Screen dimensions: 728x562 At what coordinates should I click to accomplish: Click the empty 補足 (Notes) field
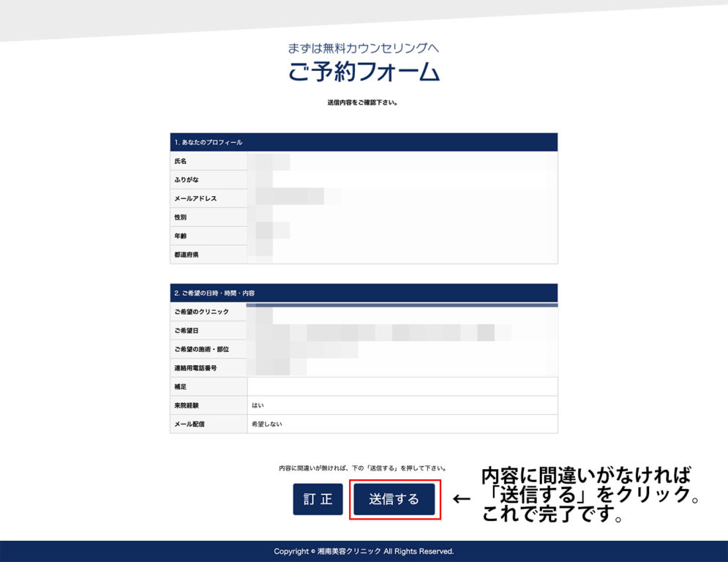tap(402, 386)
